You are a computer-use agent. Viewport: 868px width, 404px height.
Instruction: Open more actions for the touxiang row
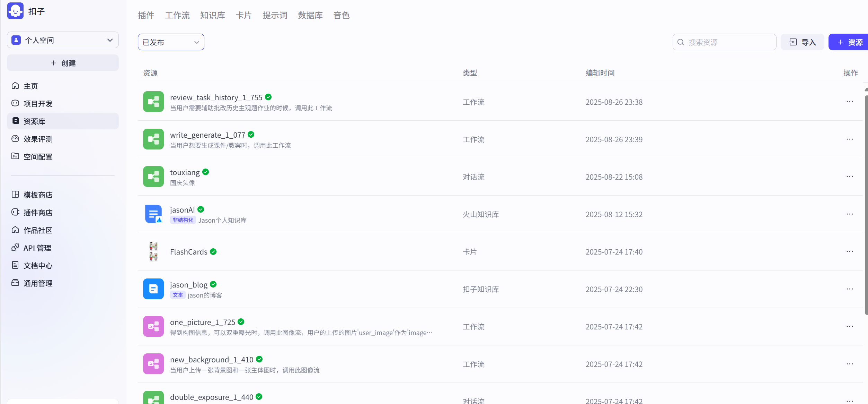[849, 177]
